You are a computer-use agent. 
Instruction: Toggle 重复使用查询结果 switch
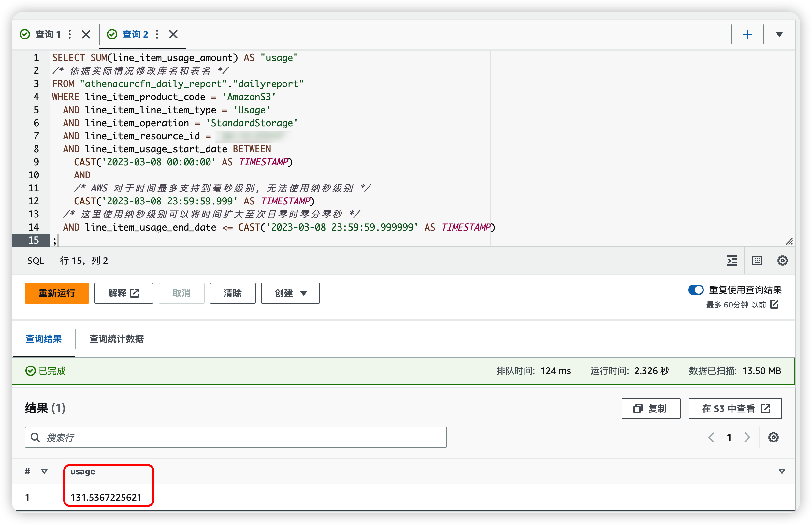click(696, 290)
